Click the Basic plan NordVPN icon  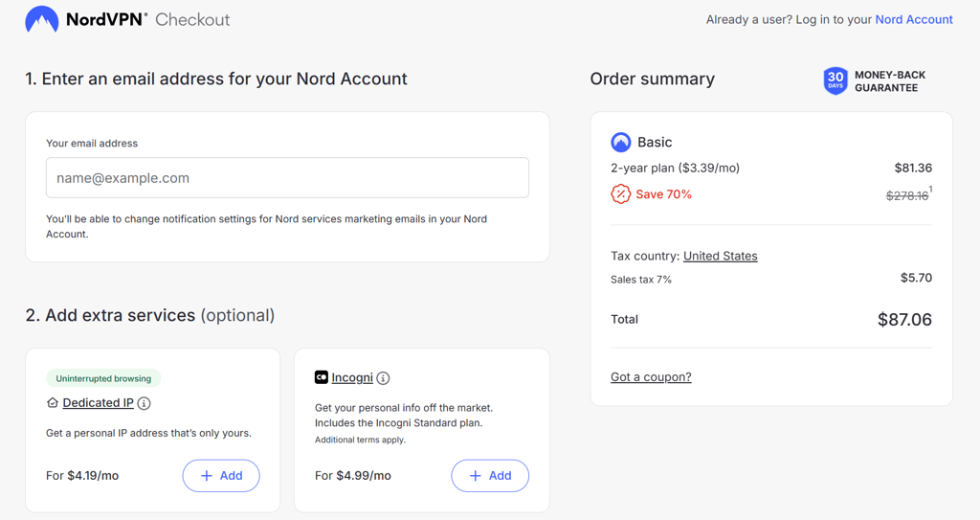tap(620, 142)
